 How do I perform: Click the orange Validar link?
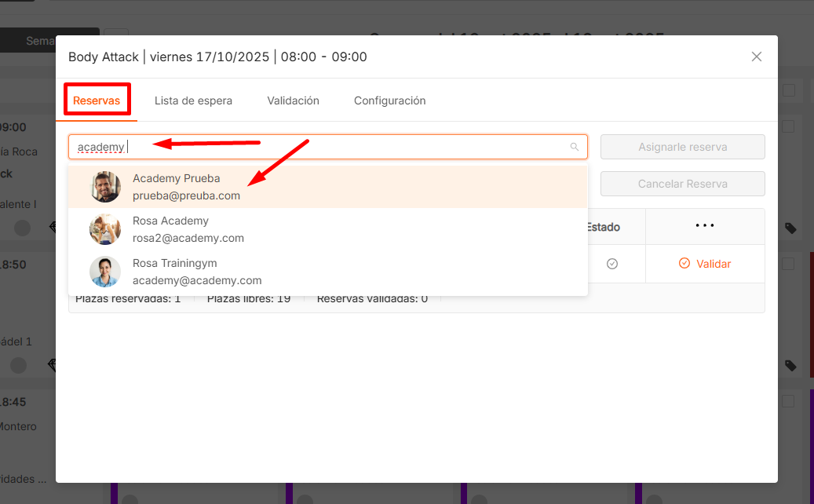point(705,264)
